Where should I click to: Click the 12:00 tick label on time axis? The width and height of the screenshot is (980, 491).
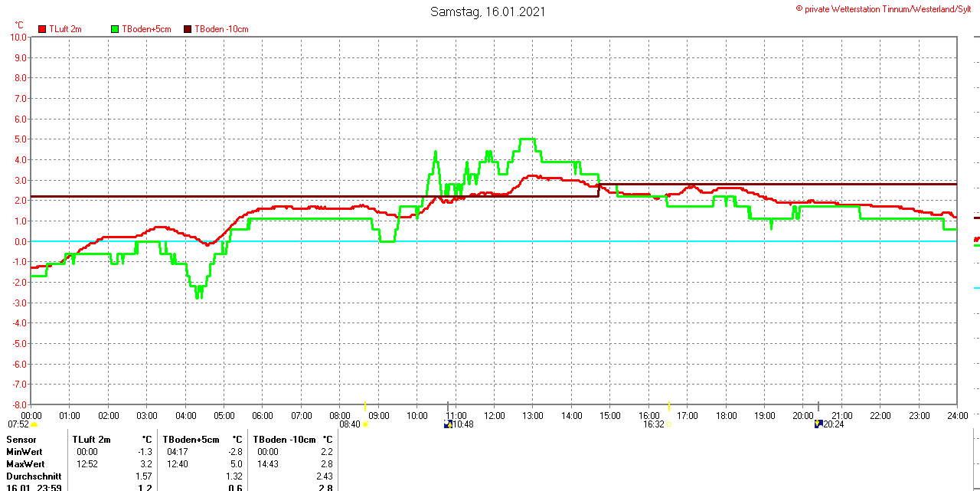495,416
